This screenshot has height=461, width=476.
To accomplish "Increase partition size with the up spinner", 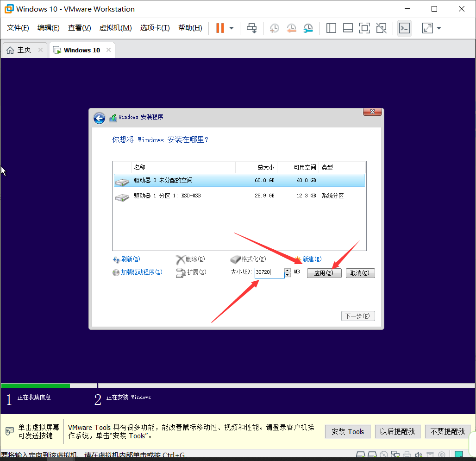I will (x=288, y=270).
